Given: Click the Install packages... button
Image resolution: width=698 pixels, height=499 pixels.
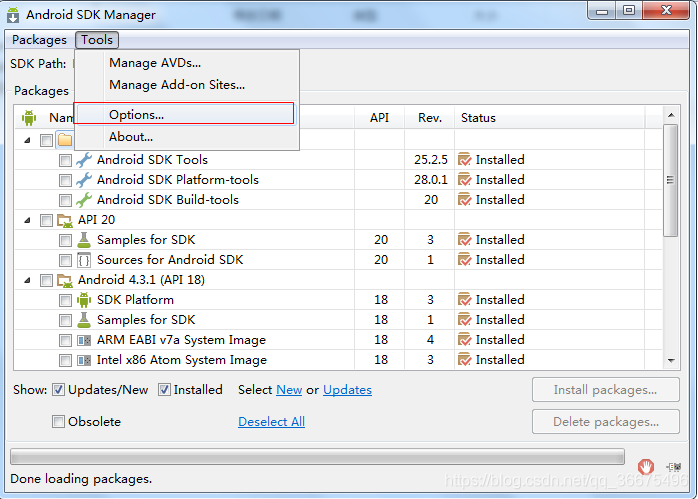Looking at the screenshot, I should (605, 390).
